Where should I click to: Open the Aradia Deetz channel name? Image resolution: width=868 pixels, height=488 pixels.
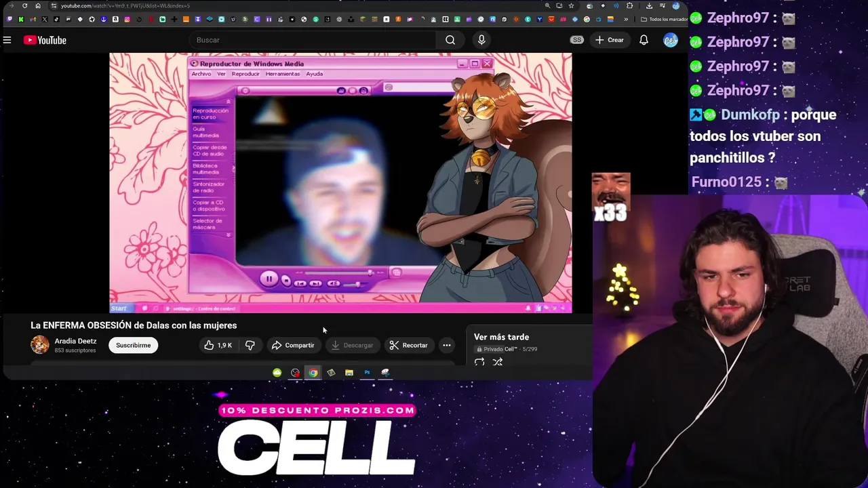(x=75, y=341)
